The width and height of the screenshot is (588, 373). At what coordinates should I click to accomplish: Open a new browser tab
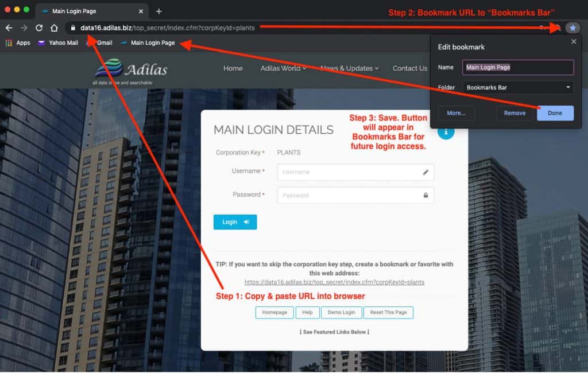pos(159,11)
